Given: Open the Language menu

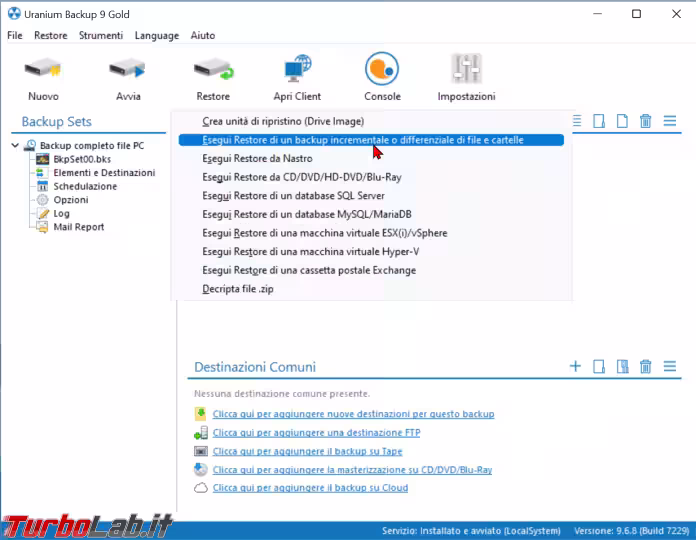Looking at the screenshot, I should coord(157,35).
